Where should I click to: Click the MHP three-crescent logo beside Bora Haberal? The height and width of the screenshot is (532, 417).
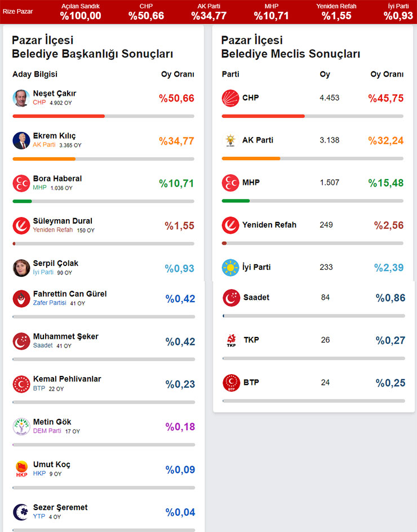click(x=21, y=183)
